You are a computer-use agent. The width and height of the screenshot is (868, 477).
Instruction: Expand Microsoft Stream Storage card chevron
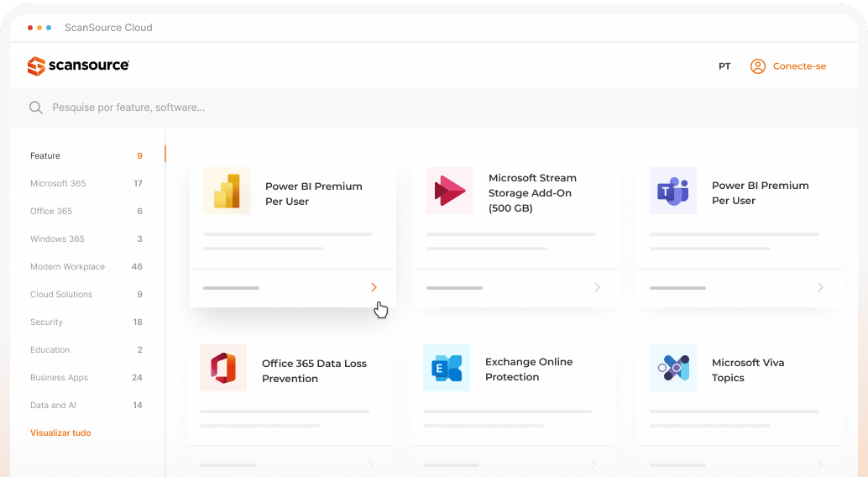(597, 287)
